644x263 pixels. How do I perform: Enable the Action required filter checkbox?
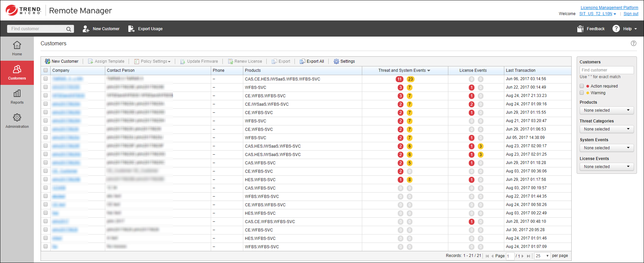pyautogui.click(x=582, y=86)
